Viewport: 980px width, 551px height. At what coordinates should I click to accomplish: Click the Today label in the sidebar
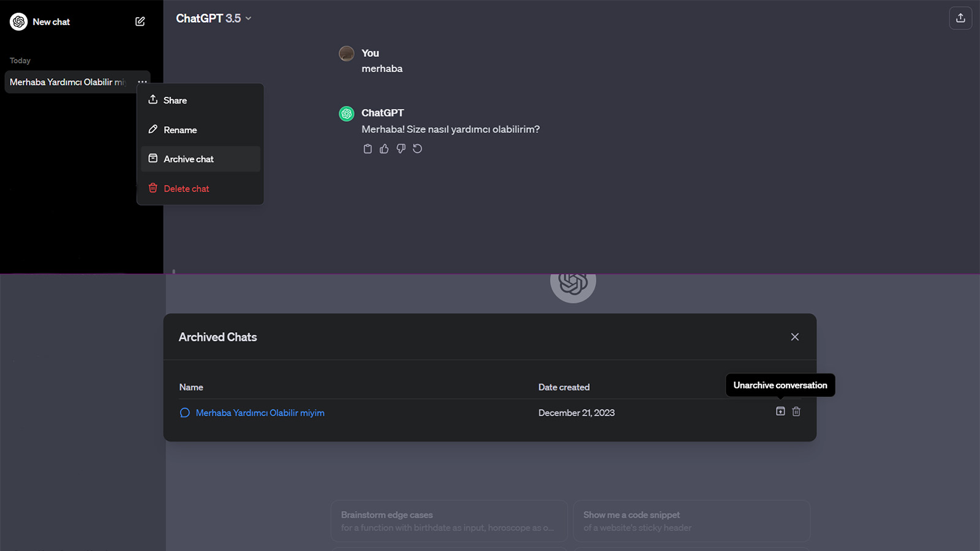click(x=20, y=61)
